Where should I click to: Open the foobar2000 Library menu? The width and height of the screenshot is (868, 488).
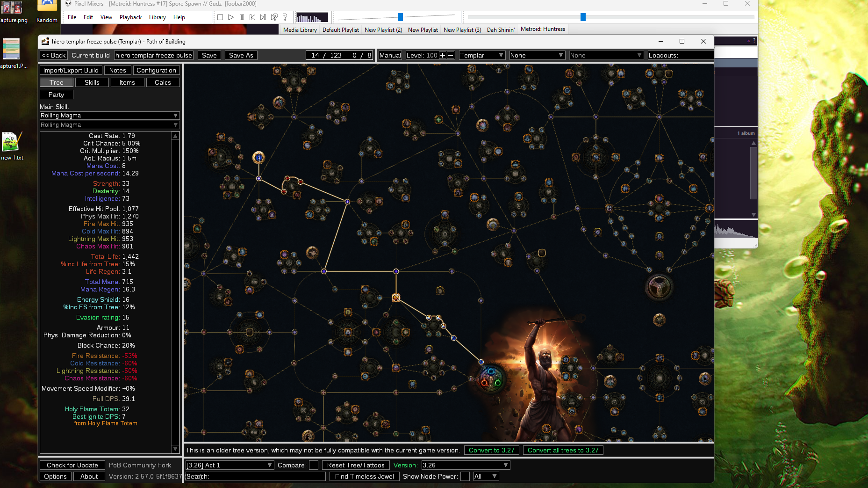coord(158,17)
